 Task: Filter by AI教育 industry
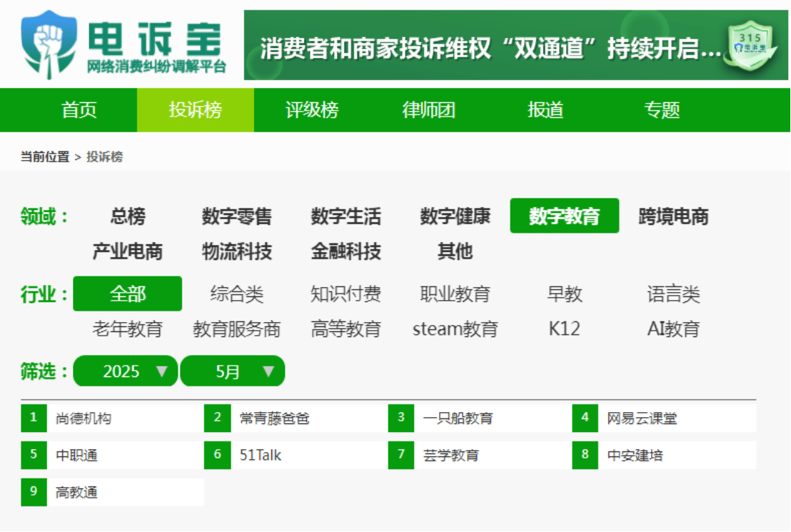[673, 329]
